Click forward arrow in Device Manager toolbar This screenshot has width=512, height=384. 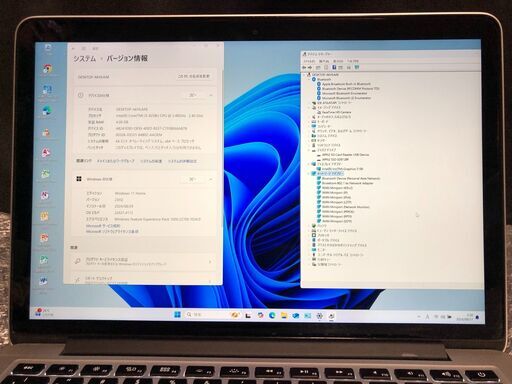(310, 67)
